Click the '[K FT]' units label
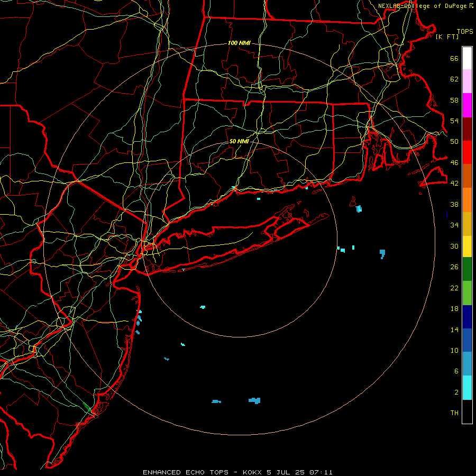The image size is (476, 476). point(447,36)
